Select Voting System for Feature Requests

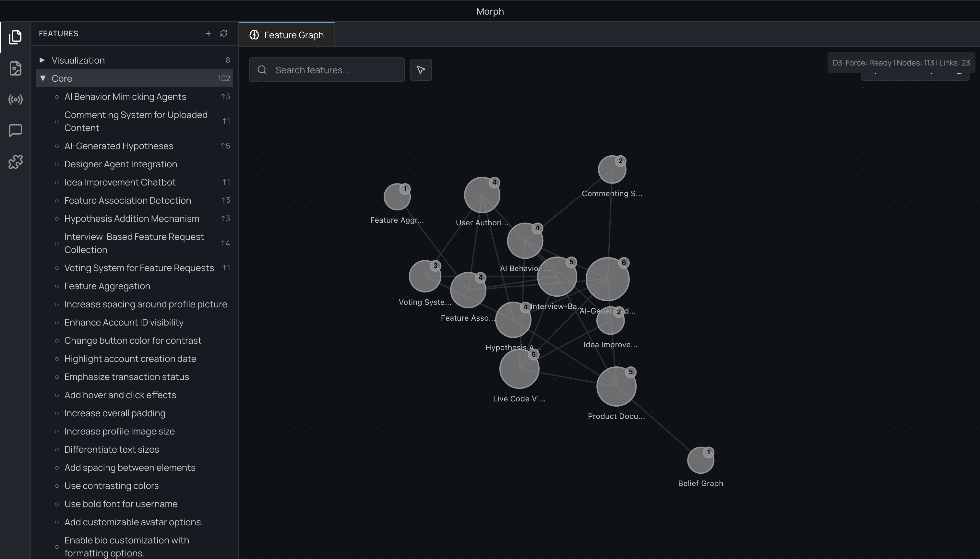click(139, 268)
